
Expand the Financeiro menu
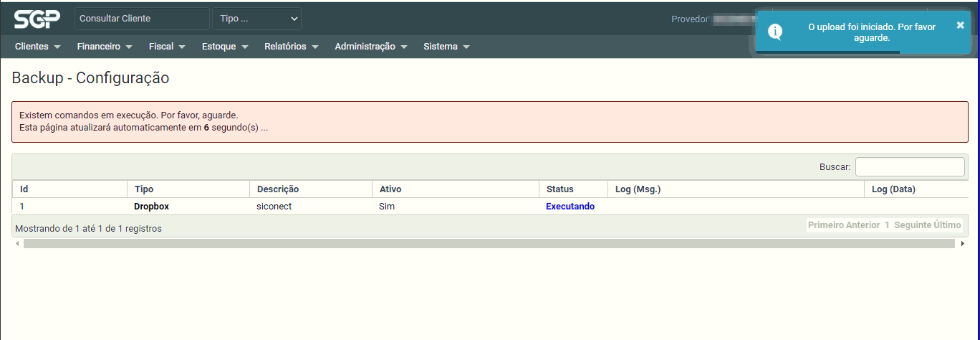pyautogui.click(x=105, y=47)
